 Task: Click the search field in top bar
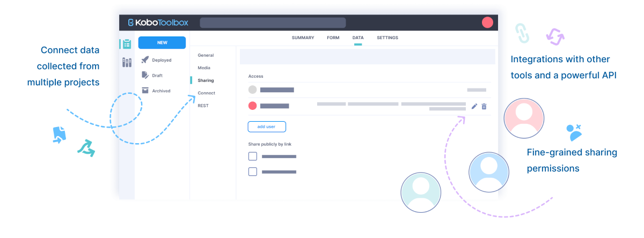273,23
